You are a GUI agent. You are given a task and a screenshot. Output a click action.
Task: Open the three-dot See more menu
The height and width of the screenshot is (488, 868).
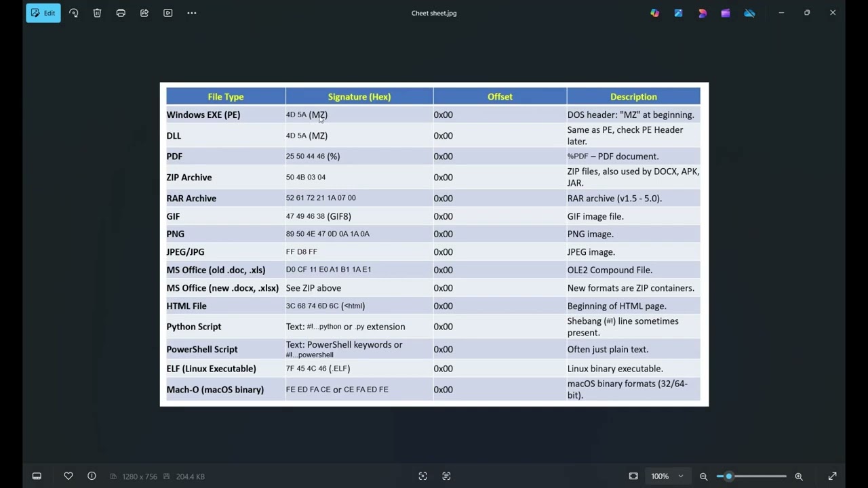pos(192,13)
